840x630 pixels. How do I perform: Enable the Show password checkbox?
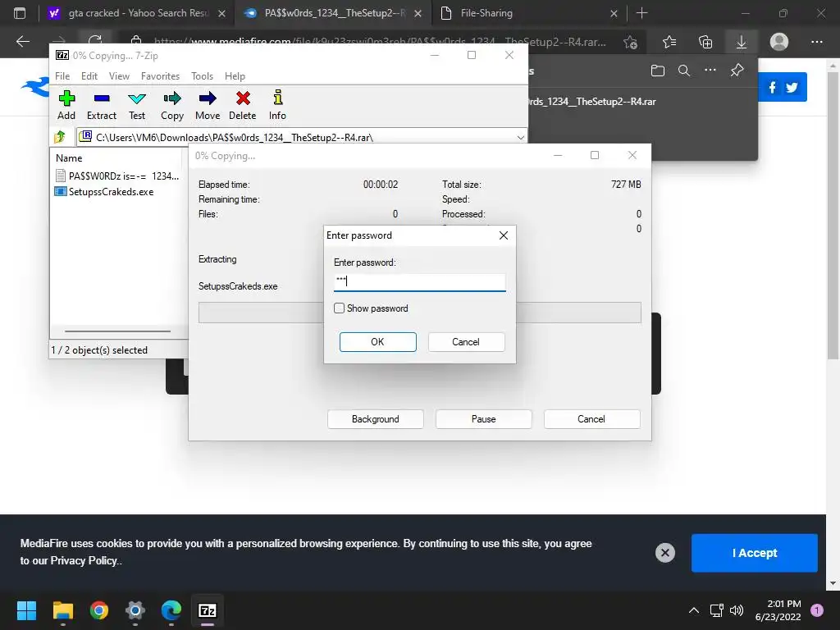[339, 308]
